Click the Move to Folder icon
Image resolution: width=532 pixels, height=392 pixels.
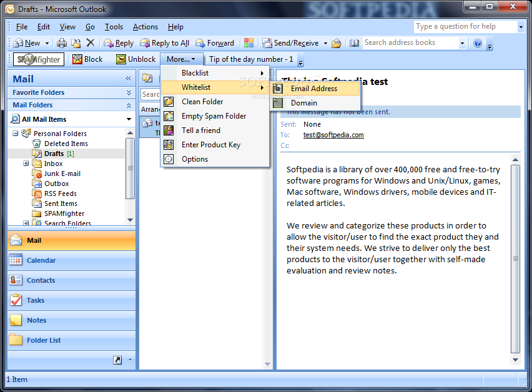(x=76, y=43)
